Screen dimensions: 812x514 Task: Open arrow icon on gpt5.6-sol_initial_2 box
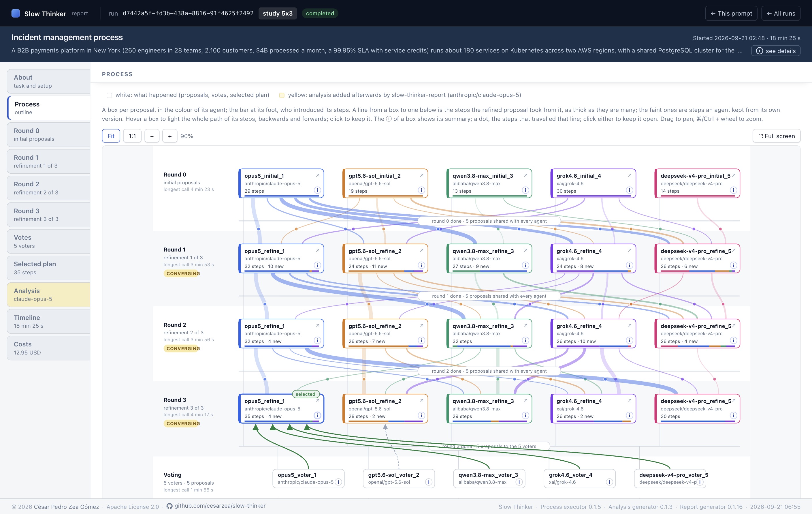(421, 175)
